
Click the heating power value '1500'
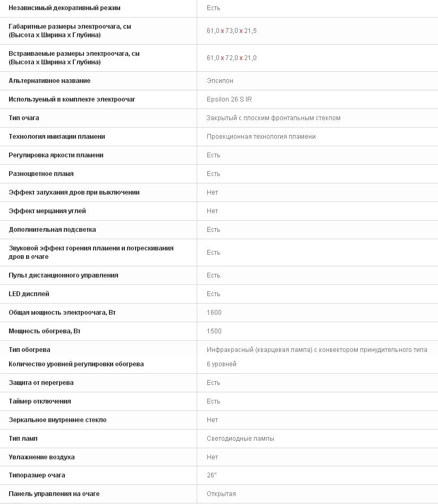click(214, 331)
